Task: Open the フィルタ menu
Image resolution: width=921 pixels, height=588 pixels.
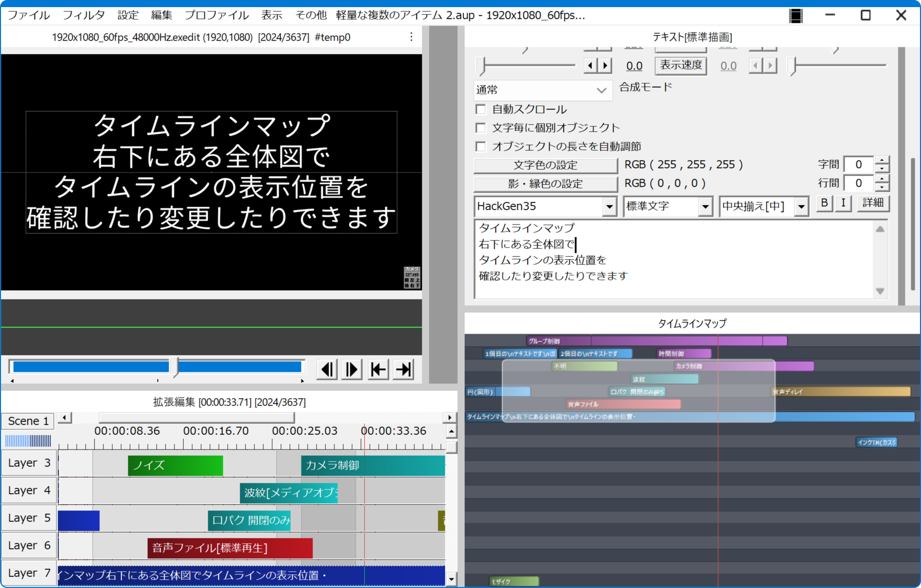Action: [84, 15]
